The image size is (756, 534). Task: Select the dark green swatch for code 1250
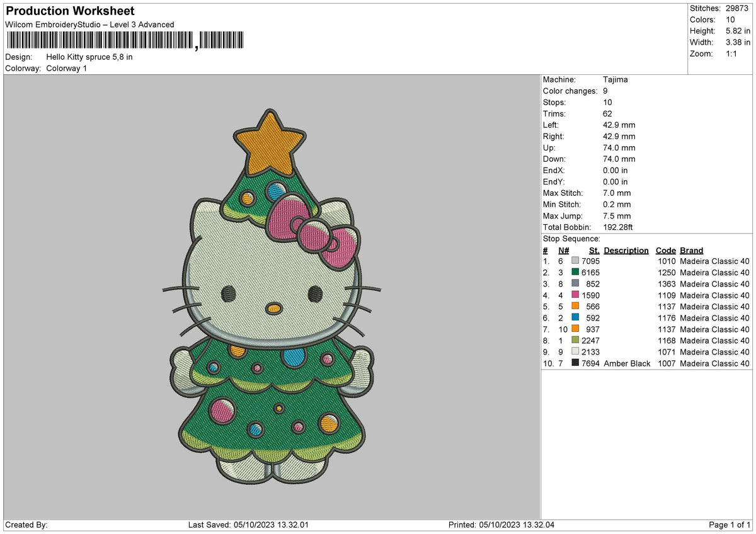tap(575, 272)
